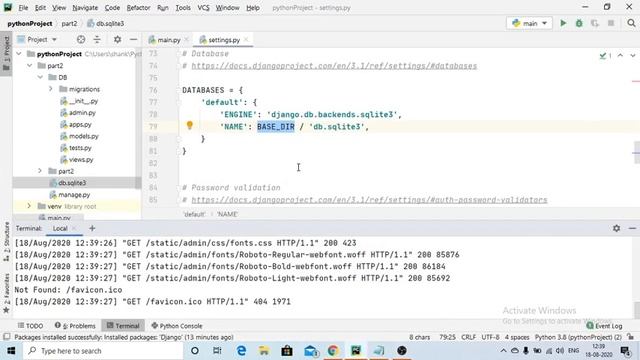The height and width of the screenshot is (360, 640).
Task: Open Search Everywhere magnifier icon
Action: (x=631, y=23)
